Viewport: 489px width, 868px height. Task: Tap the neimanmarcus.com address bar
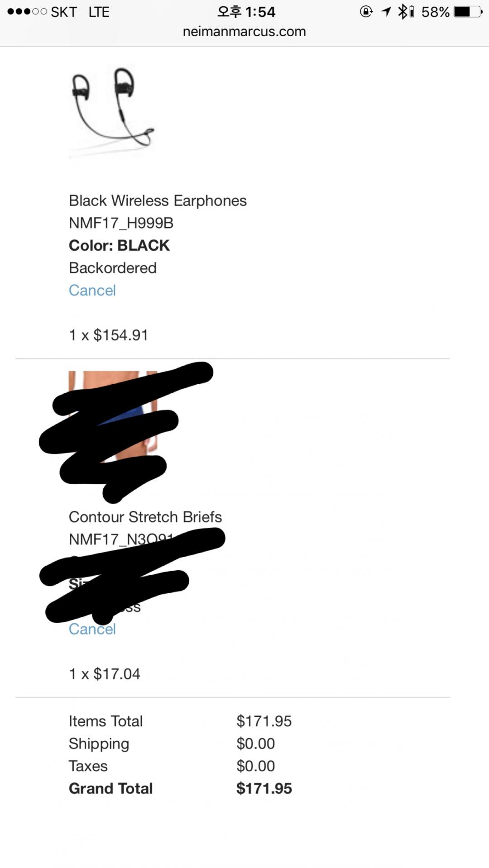pos(244,32)
